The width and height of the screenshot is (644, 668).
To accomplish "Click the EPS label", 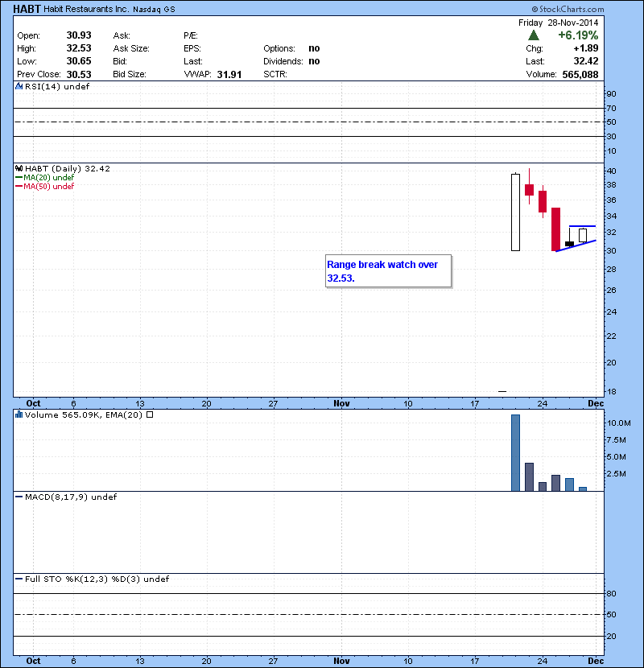I will click(192, 48).
